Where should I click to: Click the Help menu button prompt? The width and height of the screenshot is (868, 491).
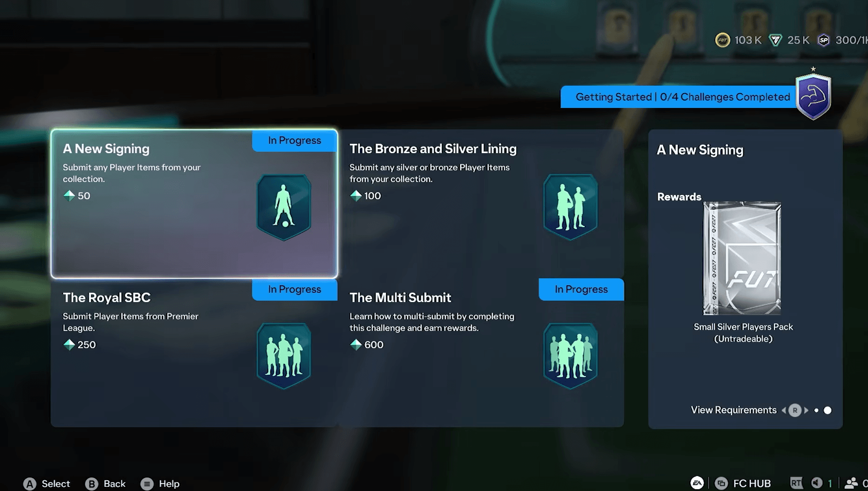(x=160, y=484)
